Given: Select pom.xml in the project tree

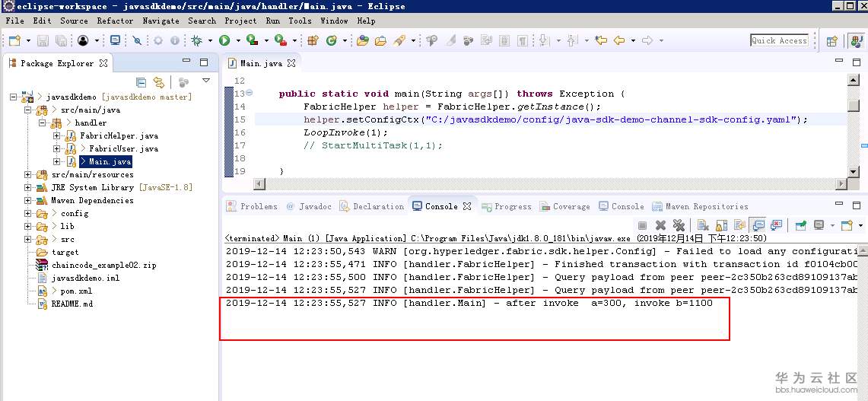Looking at the screenshot, I should [x=76, y=291].
